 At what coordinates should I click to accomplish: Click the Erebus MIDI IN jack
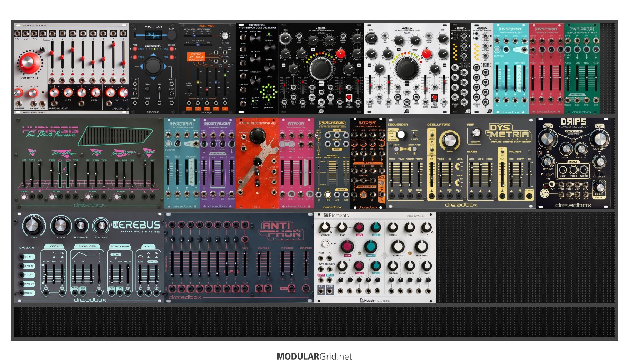pyautogui.click(x=22, y=293)
